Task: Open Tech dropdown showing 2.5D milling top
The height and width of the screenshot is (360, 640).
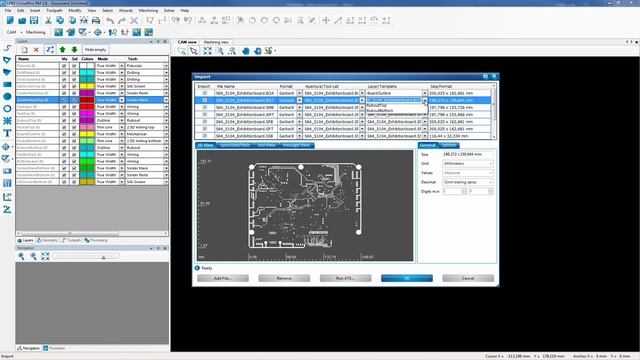Action: pos(166,127)
